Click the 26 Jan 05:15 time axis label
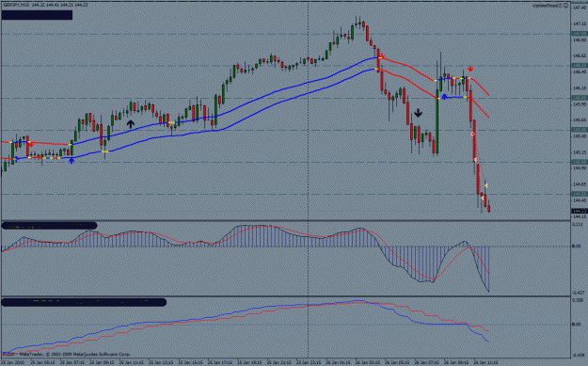The image size is (588, 366). click(x=397, y=362)
